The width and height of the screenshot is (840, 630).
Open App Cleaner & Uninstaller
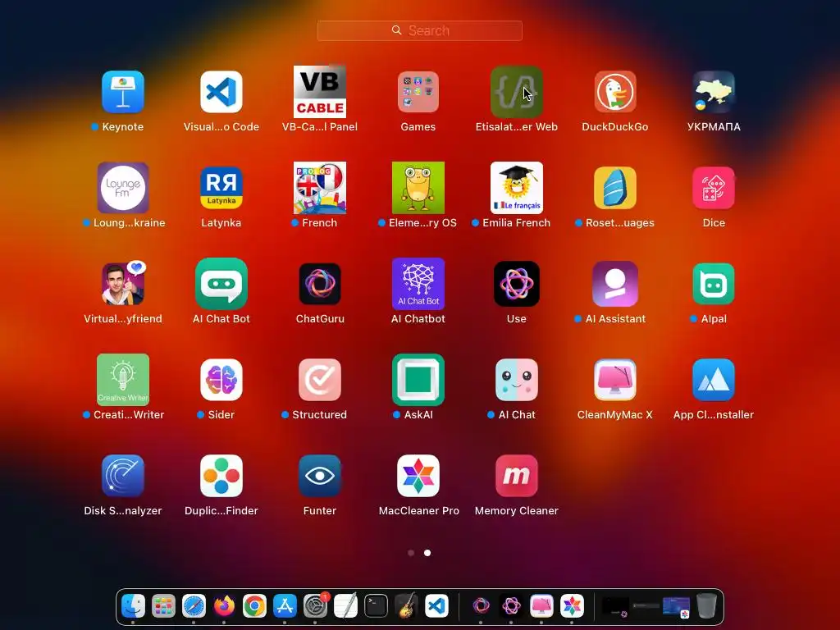[714, 380]
